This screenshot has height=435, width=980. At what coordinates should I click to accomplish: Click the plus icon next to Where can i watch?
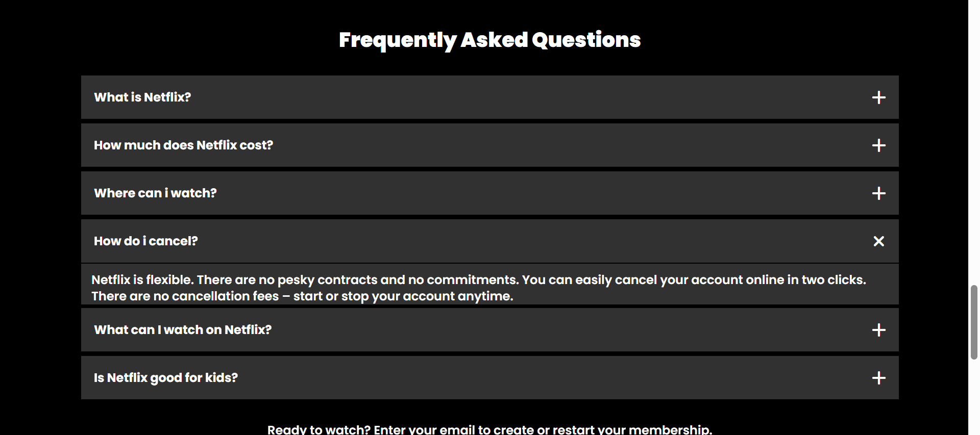point(878,193)
